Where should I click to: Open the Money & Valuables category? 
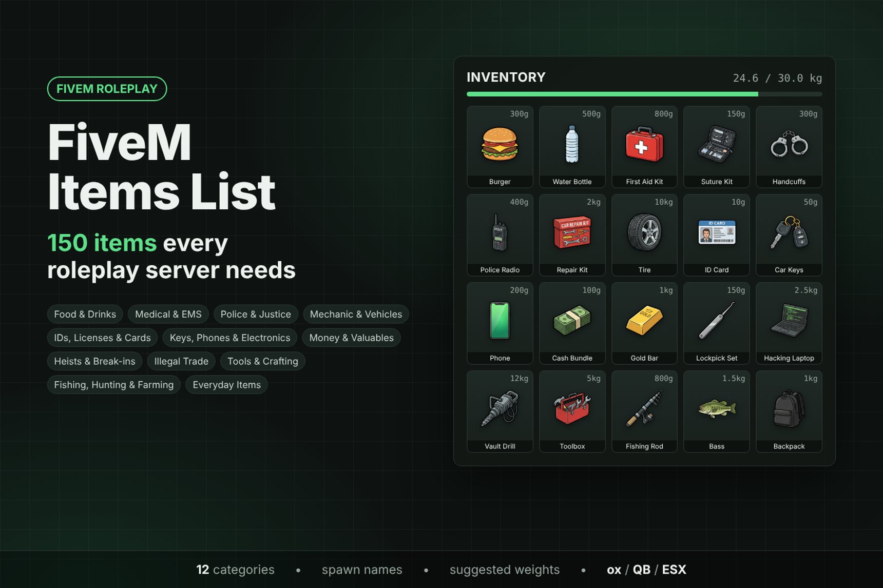(351, 338)
